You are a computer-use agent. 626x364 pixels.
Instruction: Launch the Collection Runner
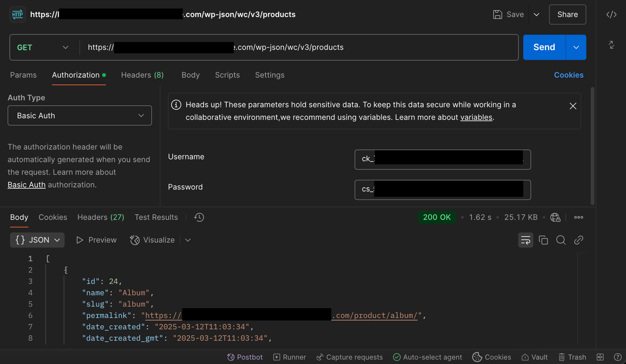click(290, 357)
